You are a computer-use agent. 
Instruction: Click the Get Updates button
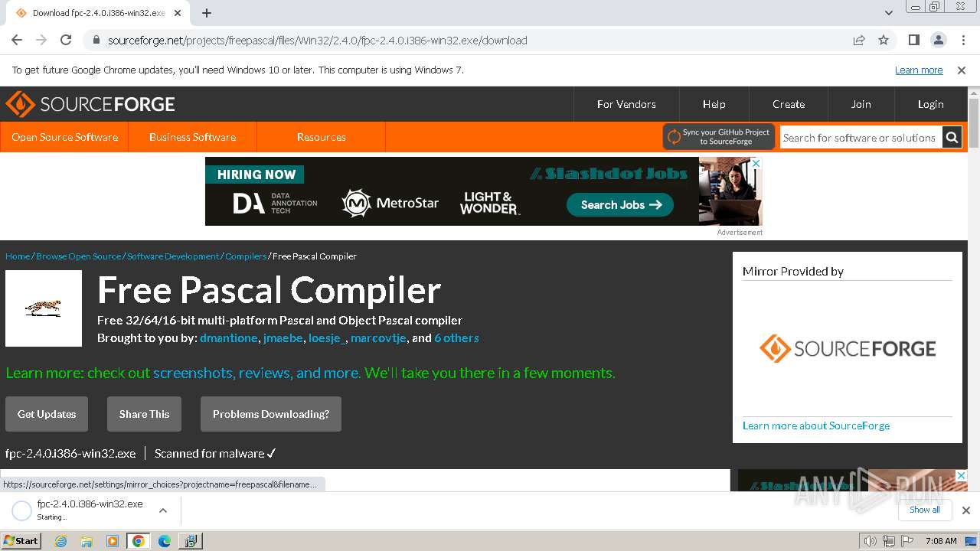(x=47, y=414)
